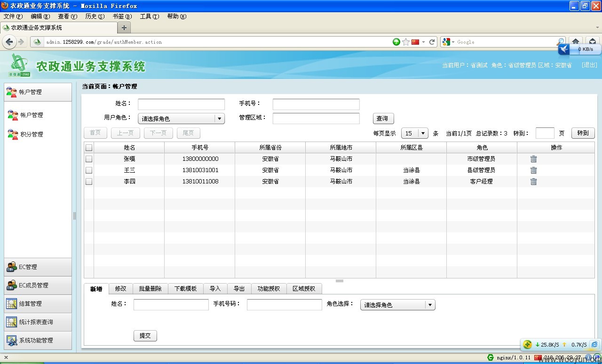Screen dimensions: 602x364
Task: Open the 用户角色 dropdown
Action: pyautogui.click(x=181, y=119)
